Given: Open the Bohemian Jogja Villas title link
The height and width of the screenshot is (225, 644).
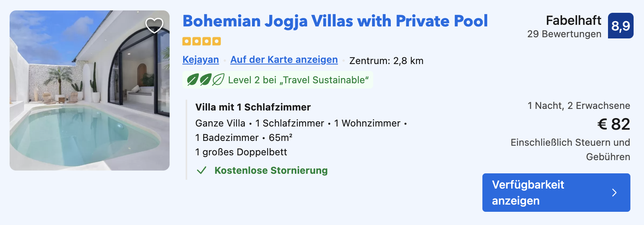Looking at the screenshot, I should [x=335, y=21].
